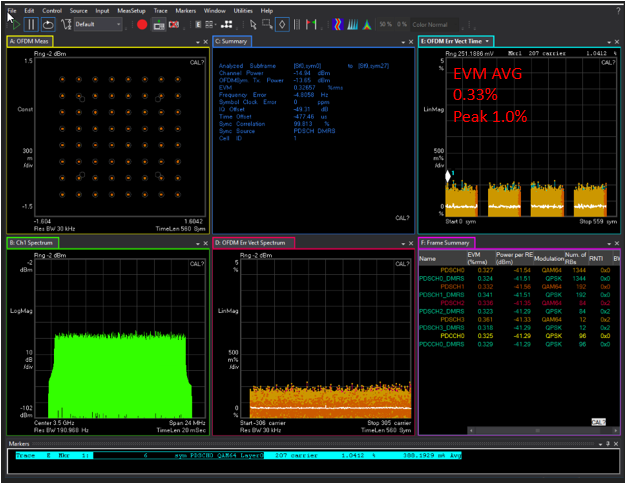Click the B: Ch1 Spectrum panel title
Image resolution: width=625 pixels, height=483 pixels.
tap(33, 242)
